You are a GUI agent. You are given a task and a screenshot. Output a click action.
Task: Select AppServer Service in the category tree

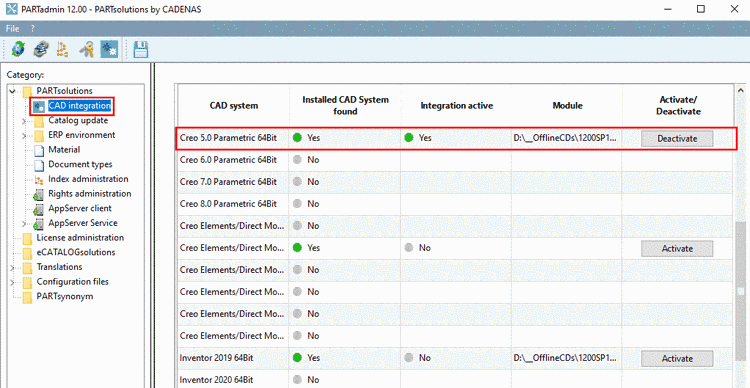coord(83,223)
